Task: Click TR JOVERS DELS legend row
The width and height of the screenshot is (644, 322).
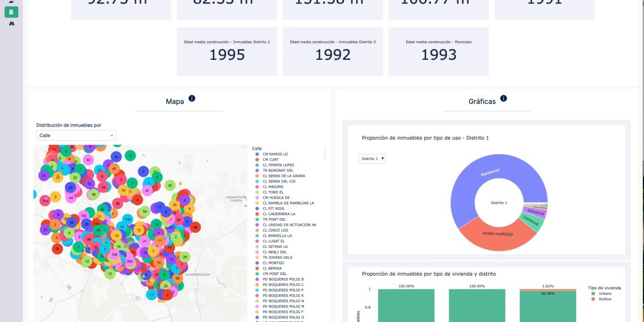Action: (x=277, y=258)
